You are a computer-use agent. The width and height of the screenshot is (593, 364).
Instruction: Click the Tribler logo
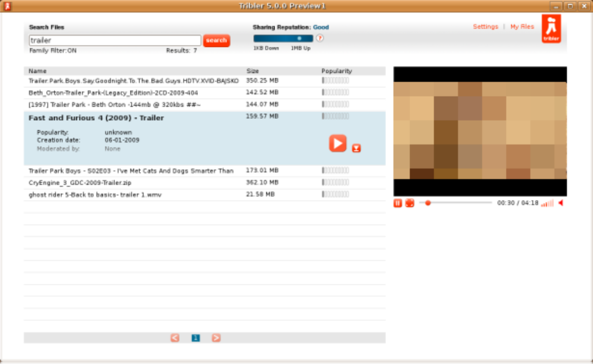pyautogui.click(x=551, y=29)
